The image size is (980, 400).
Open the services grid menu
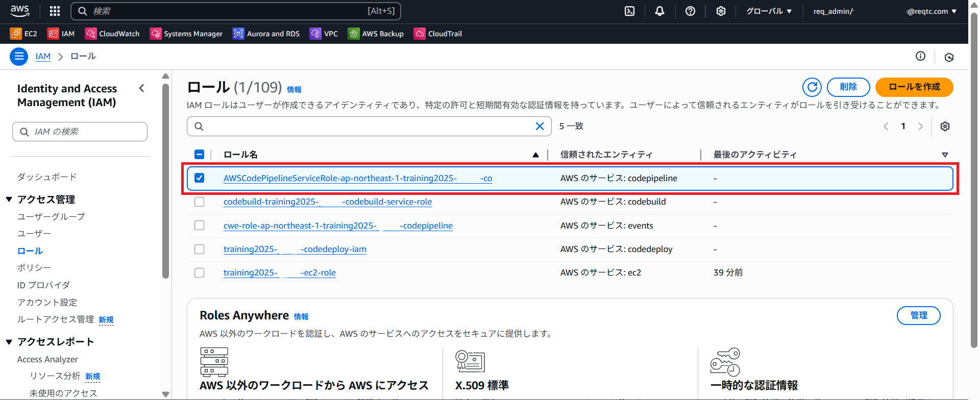point(55,11)
